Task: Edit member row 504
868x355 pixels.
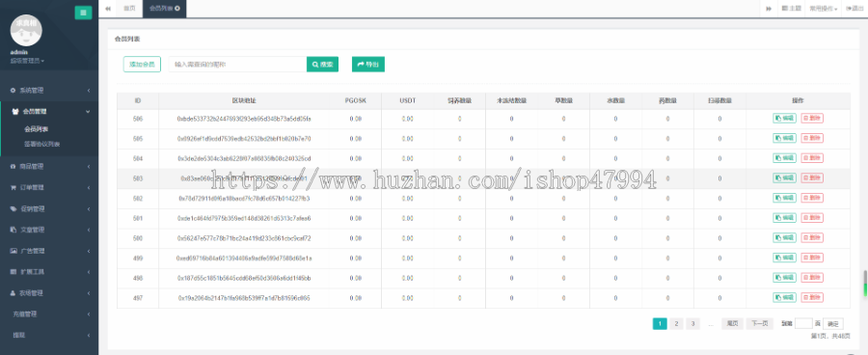Action: click(x=784, y=158)
